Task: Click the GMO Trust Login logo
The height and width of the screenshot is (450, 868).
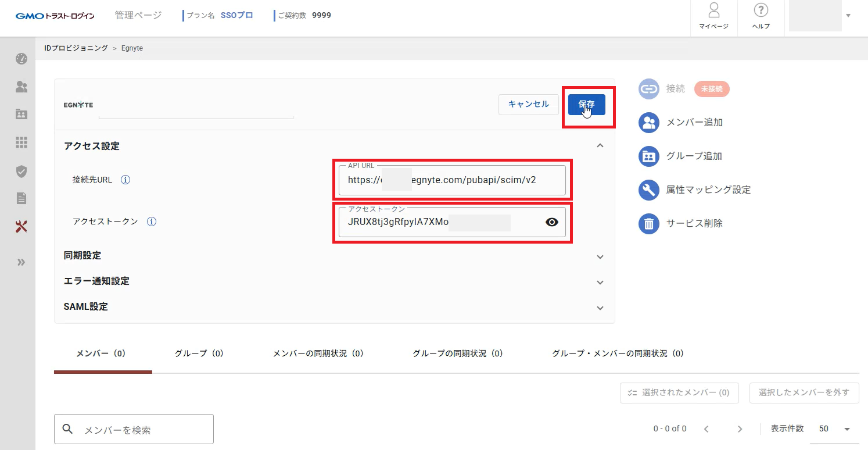Action: coord(55,16)
